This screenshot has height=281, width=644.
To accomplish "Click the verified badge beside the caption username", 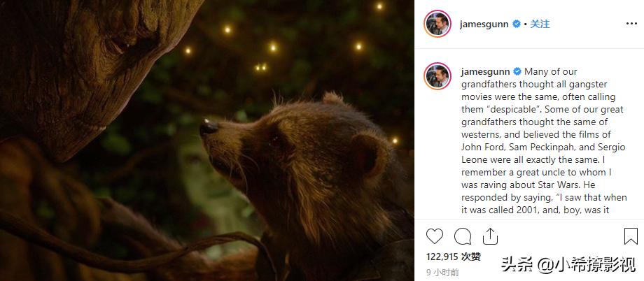I will pyautogui.click(x=517, y=71).
